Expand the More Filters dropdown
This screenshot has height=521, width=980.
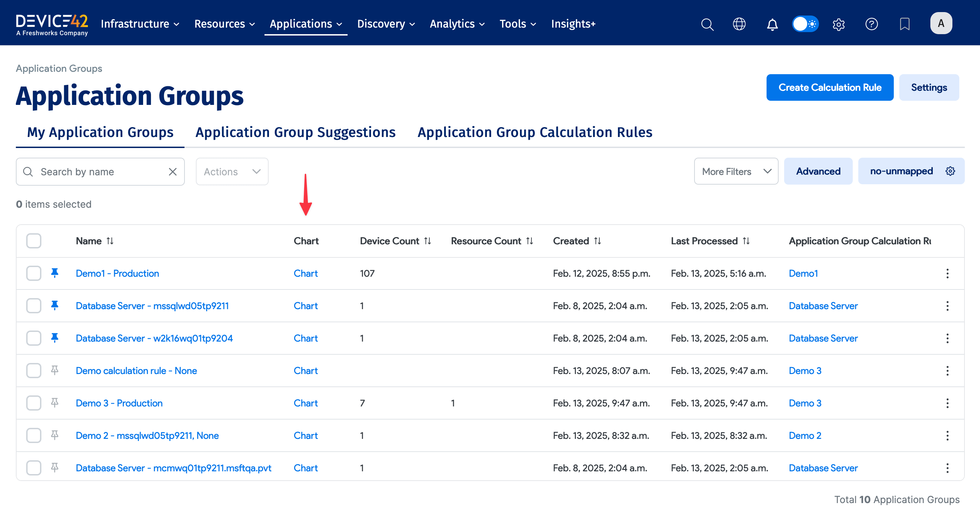pyautogui.click(x=736, y=171)
